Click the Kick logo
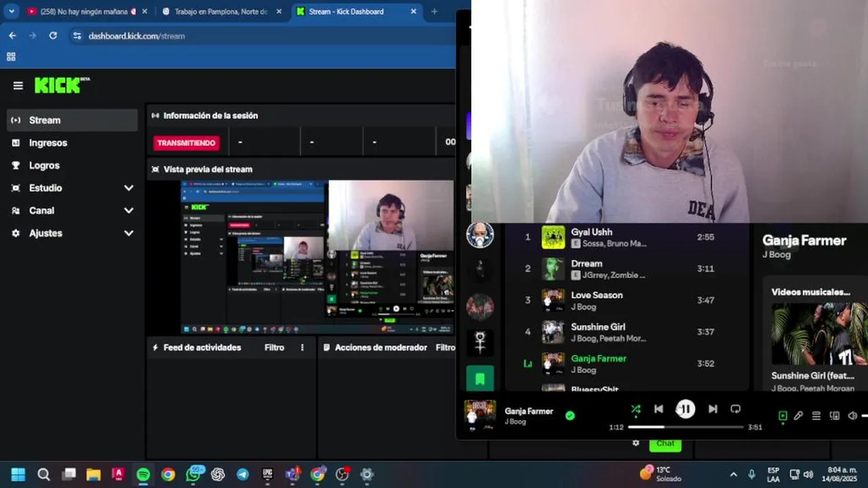The height and width of the screenshot is (488, 868). [x=61, y=85]
